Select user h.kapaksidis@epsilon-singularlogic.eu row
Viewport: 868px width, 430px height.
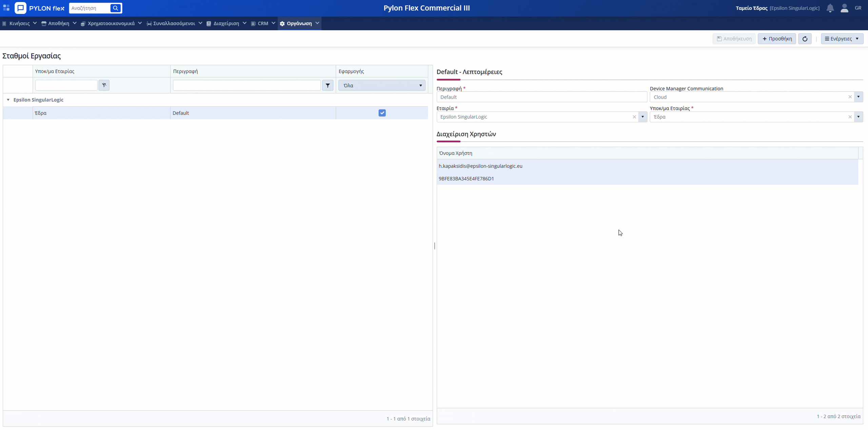[647, 166]
